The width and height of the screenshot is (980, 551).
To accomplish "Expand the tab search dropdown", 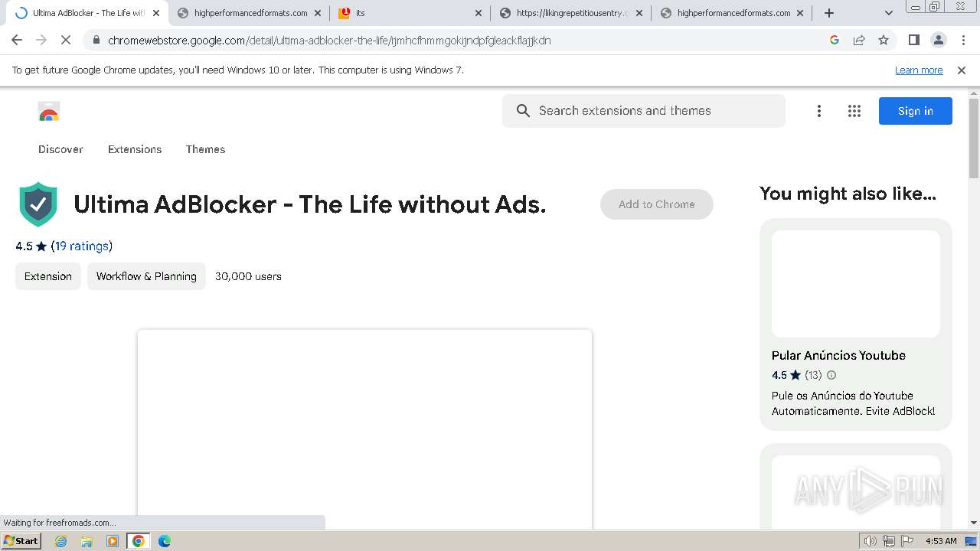I will click(x=888, y=13).
